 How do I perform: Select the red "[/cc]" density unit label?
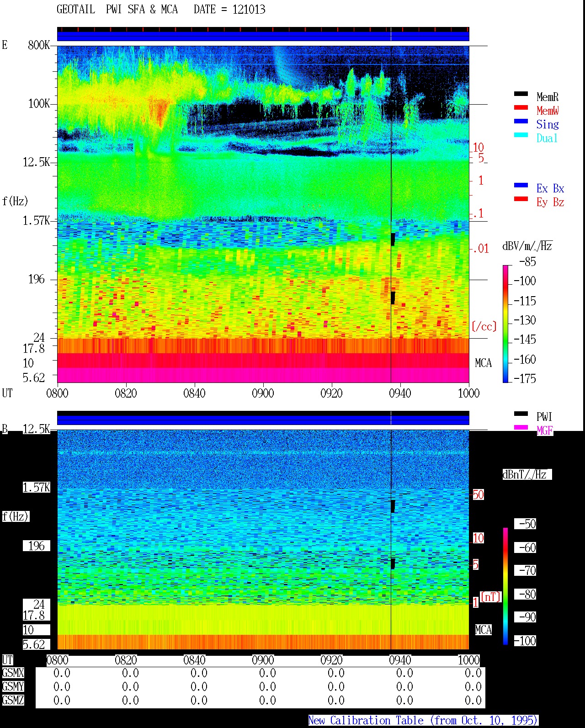coord(484,326)
